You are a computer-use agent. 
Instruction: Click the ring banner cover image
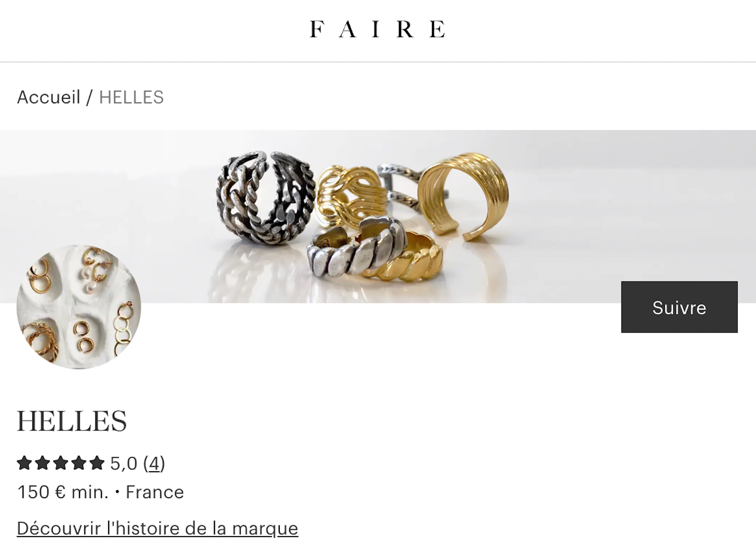(x=378, y=216)
